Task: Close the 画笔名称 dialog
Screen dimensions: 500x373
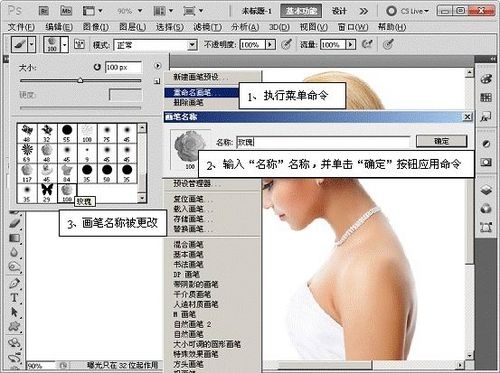Action: click(467, 116)
